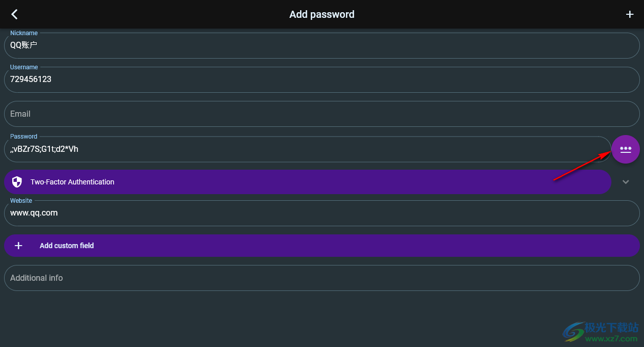Click the shield icon in Two-Factor Authentication

17,182
